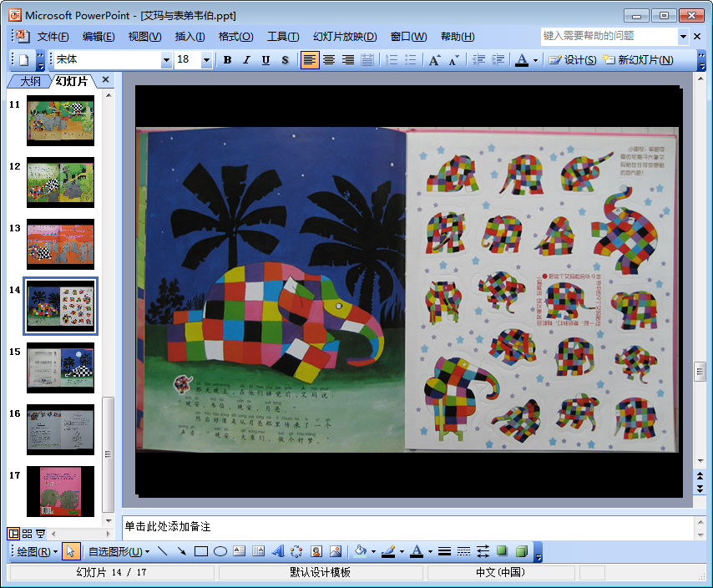Apply font color from formatting toolbar
The height and width of the screenshot is (588, 713).
point(522,60)
